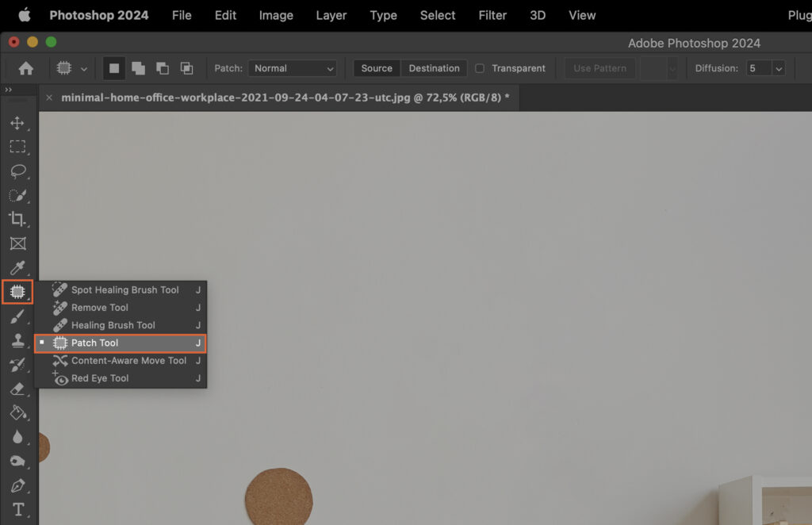Select the Rectangular Marquee tool

tap(18, 147)
